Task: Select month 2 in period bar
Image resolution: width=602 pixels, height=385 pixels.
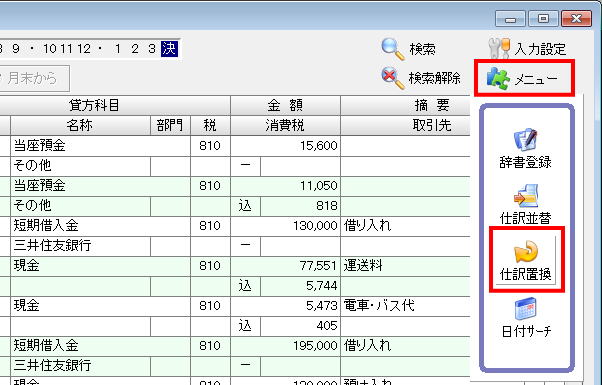Action: tap(135, 49)
